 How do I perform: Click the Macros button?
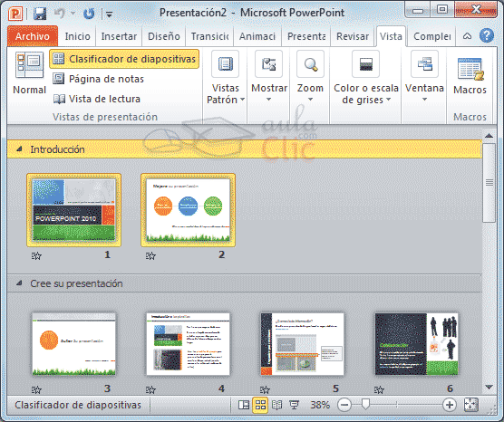470,75
